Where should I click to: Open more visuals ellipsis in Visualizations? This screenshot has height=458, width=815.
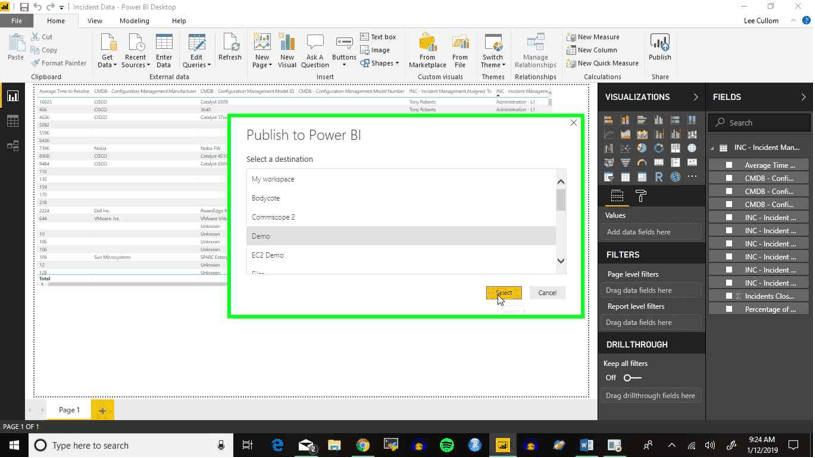click(692, 177)
